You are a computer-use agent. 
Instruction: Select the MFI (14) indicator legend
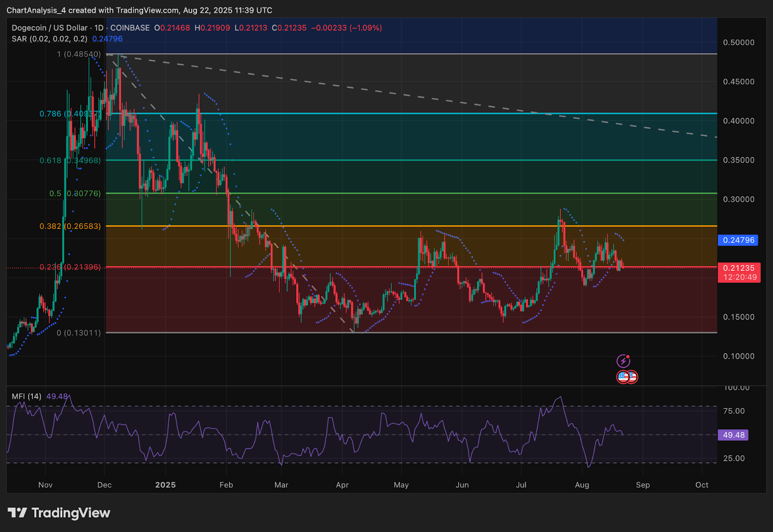click(27, 396)
